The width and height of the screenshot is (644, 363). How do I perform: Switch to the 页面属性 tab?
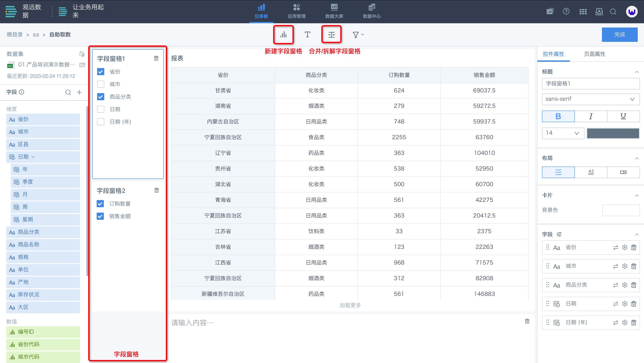point(594,54)
